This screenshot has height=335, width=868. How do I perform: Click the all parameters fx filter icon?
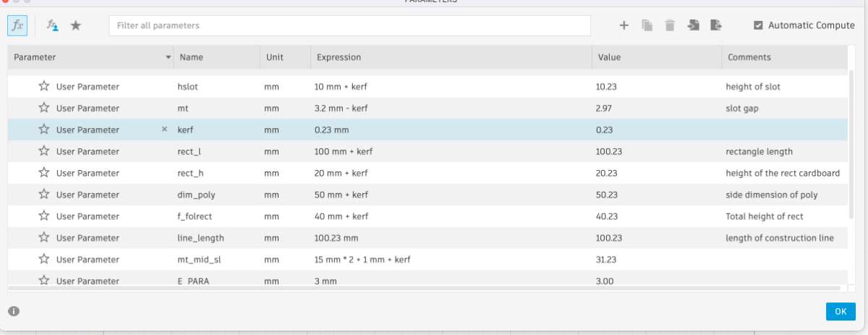pos(17,25)
